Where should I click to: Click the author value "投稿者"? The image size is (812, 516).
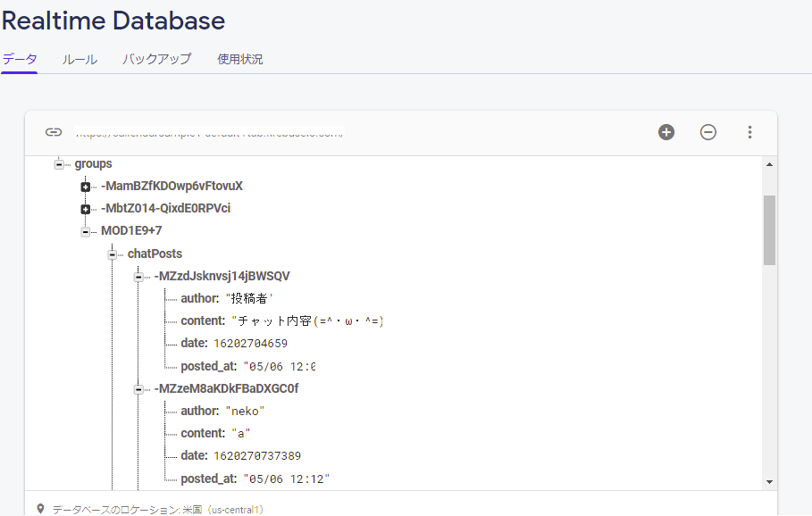coord(248,299)
